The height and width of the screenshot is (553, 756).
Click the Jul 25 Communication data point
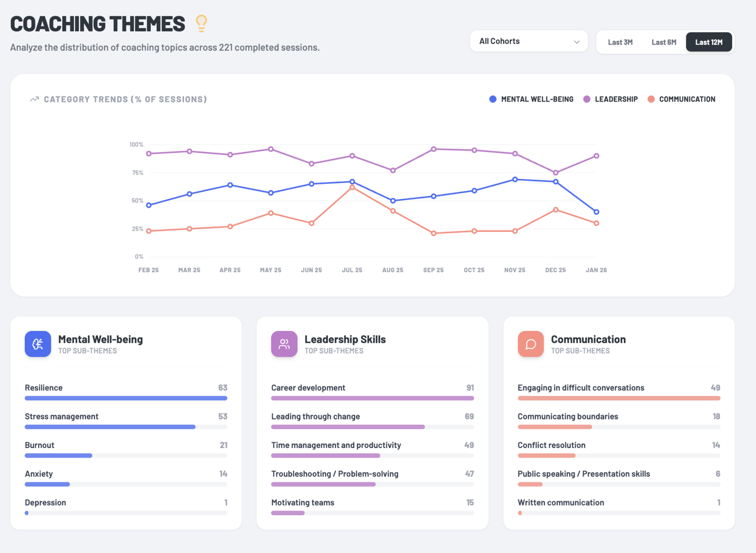(352, 187)
